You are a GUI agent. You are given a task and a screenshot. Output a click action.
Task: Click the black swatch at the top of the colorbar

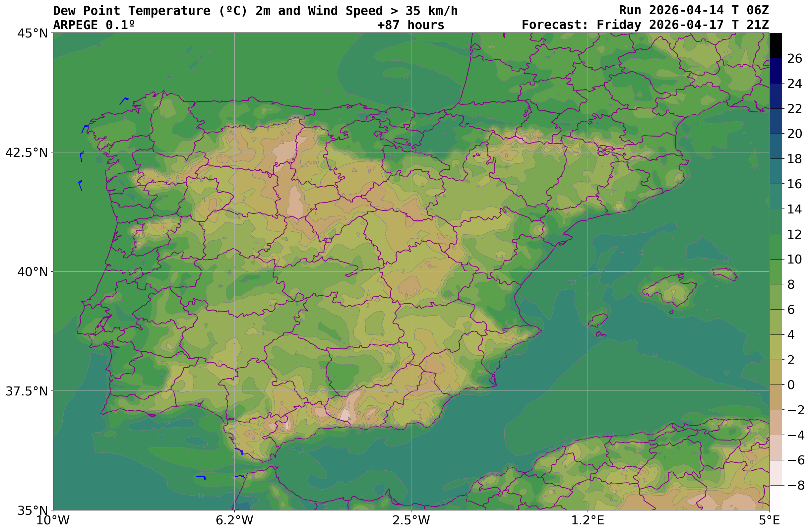point(776,45)
